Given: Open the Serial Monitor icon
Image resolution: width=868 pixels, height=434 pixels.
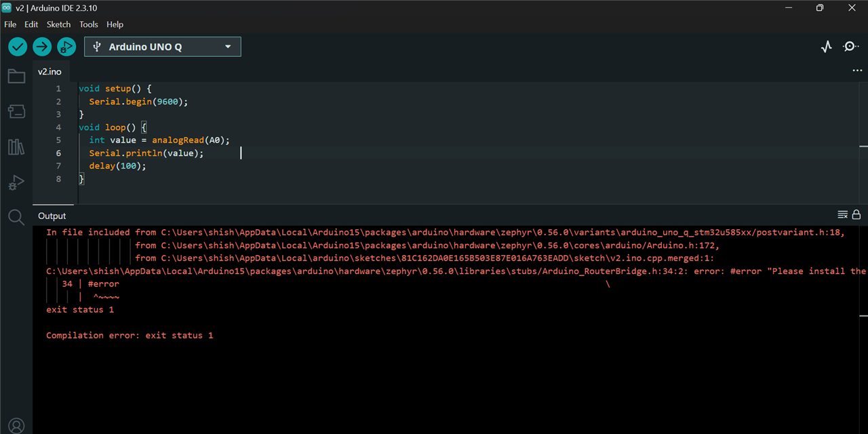Looking at the screenshot, I should [850, 47].
